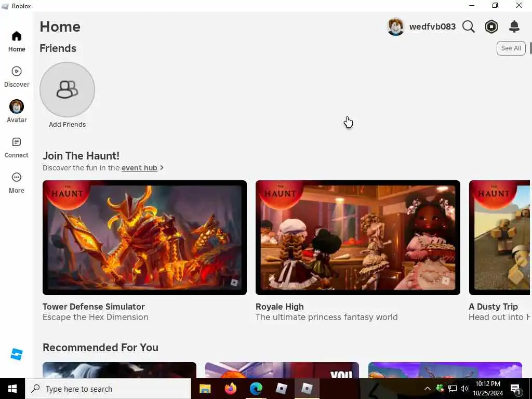
Task: Click the wedfvb083 profile avatar
Action: coord(395,27)
